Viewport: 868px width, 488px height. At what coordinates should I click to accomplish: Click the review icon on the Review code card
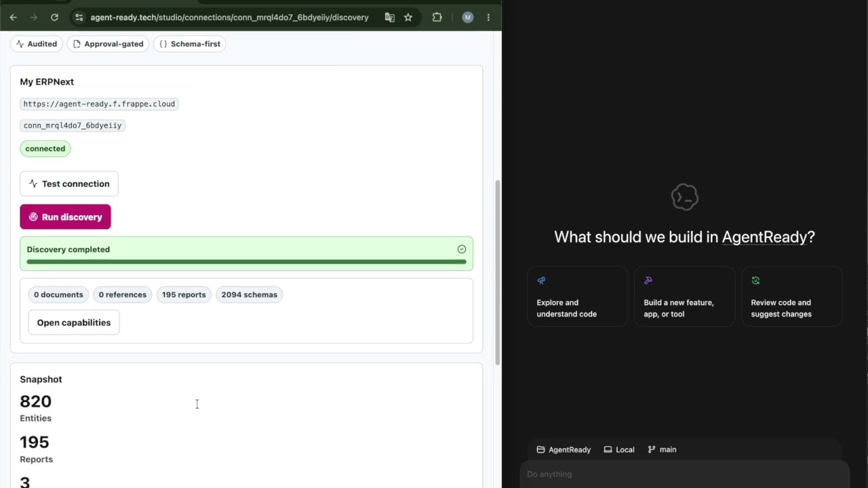tap(755, 281)
